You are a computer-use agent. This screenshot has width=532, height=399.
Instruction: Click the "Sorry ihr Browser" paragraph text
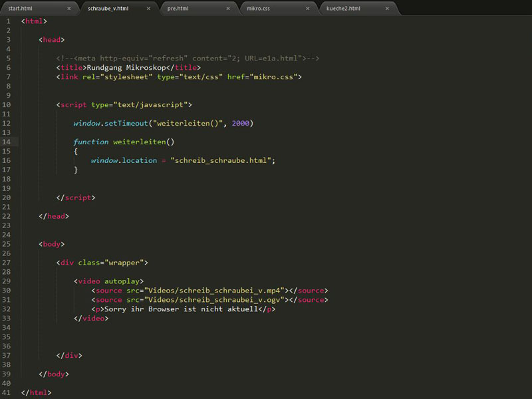pyautogui.click(x=181, y=309)
